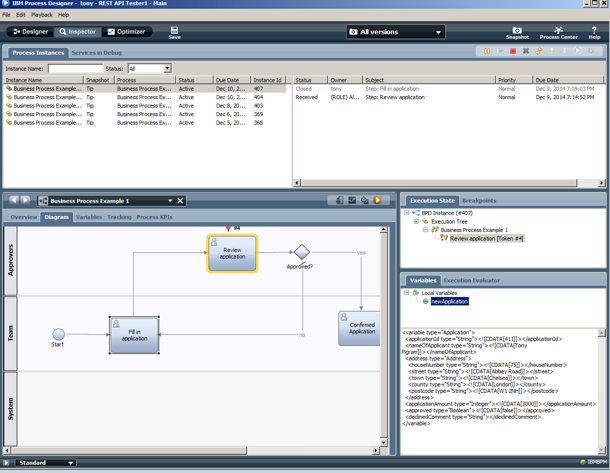Select task 'Step: Fill in application'
The width and height of the screenshot is (610, 473).
click(x=448, y=89)
